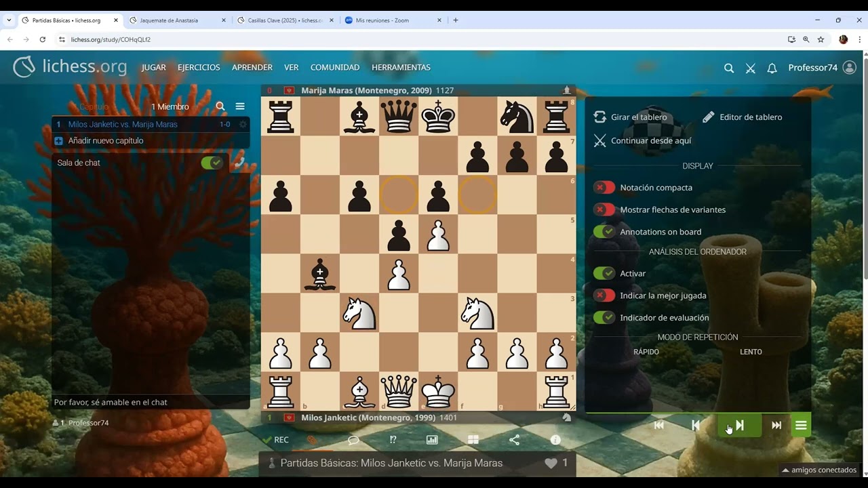
Task: Open the browser tab search dropdown arrow
Action: 9,20
